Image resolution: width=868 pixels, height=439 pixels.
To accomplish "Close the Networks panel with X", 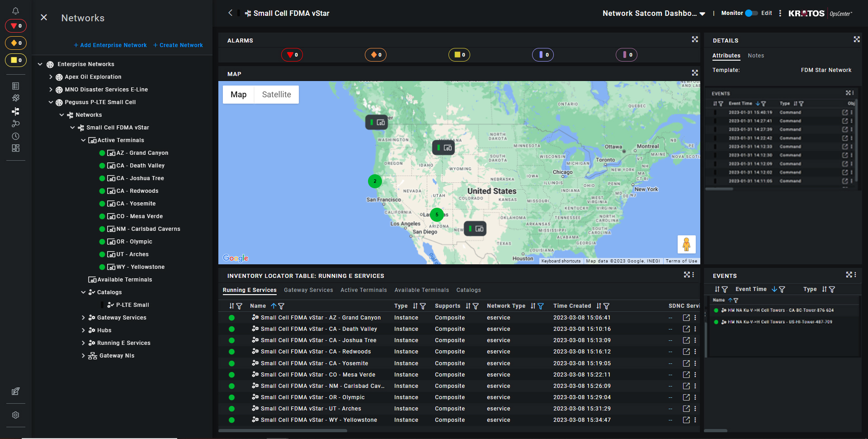I will click(x=44, y=18).
